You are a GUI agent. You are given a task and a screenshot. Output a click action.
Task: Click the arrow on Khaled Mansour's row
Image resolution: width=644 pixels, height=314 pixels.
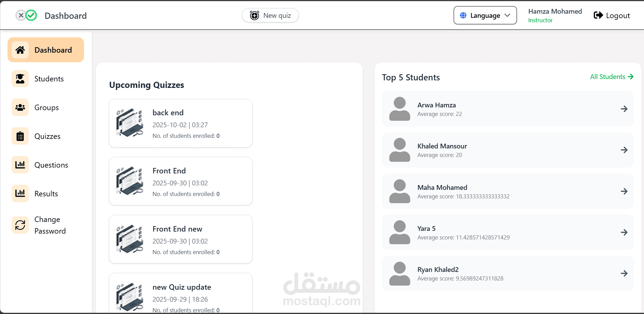(x=624, y=150)
